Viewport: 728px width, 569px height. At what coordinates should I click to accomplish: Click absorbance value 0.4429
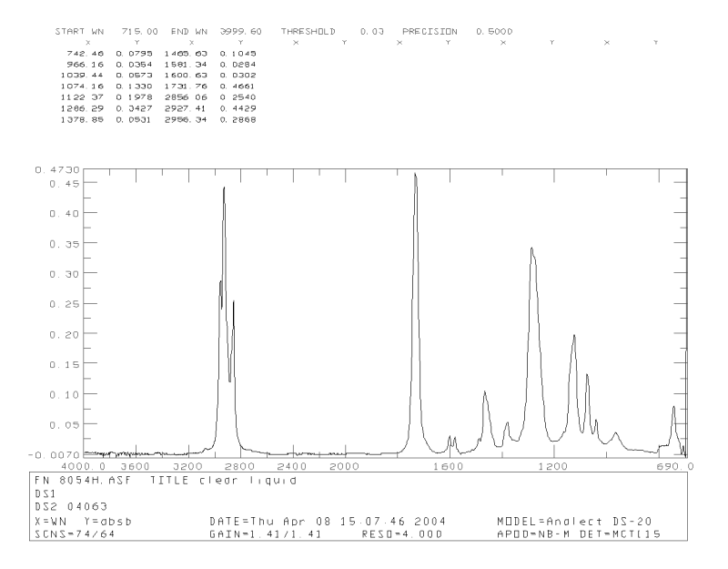[238, 108]
